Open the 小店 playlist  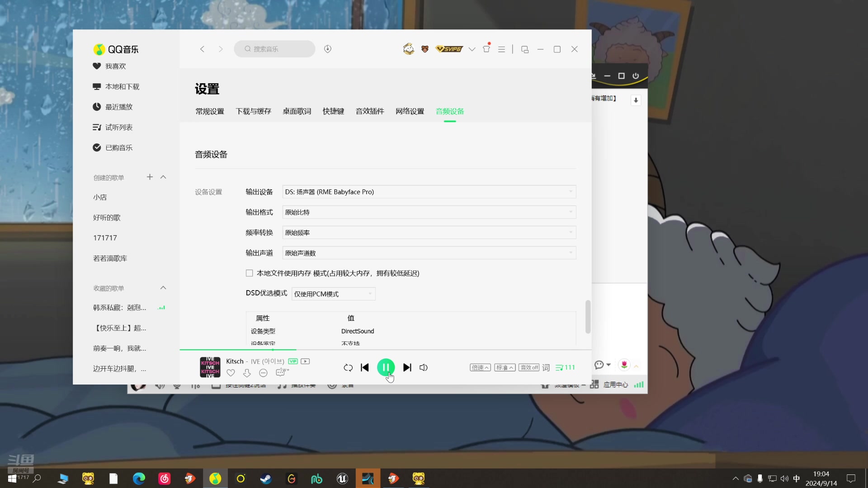[100, 197]
